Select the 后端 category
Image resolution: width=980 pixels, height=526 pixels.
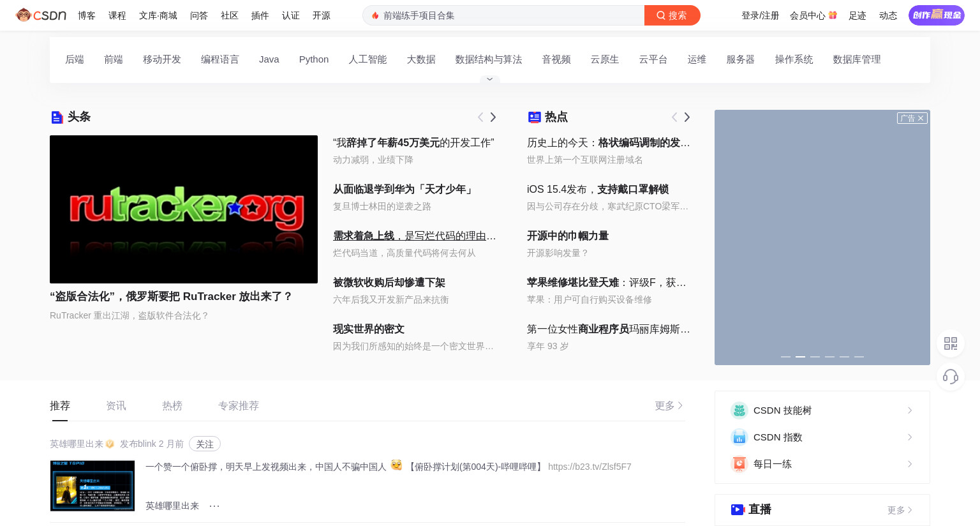tap(75, 59)
